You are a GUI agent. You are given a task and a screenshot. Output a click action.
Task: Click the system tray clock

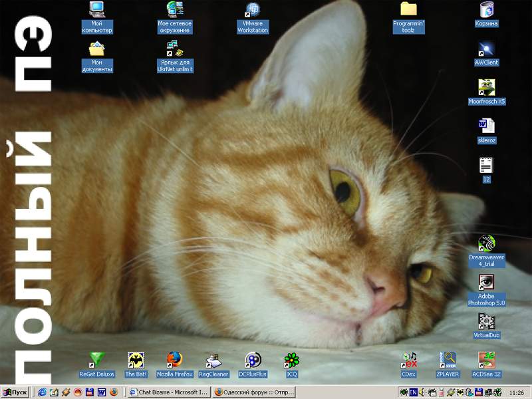click(x=516, y=393)
